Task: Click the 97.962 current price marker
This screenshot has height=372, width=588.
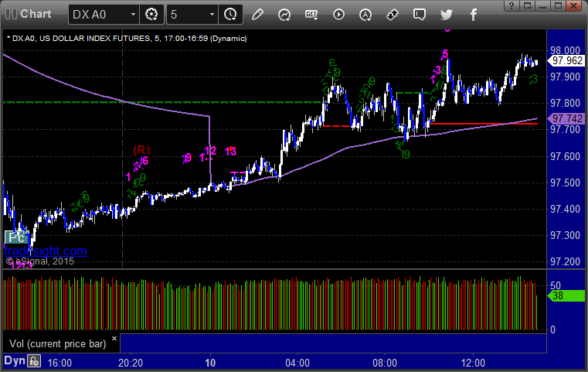Action: (x=566, y=60)
